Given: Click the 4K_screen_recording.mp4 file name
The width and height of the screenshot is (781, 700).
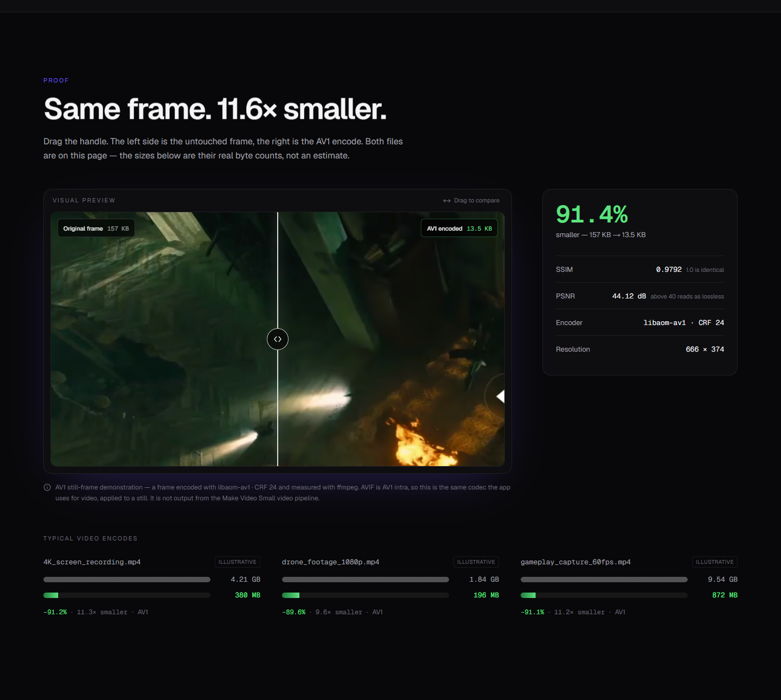Looking at the screenshot, I should coord(92,562).
